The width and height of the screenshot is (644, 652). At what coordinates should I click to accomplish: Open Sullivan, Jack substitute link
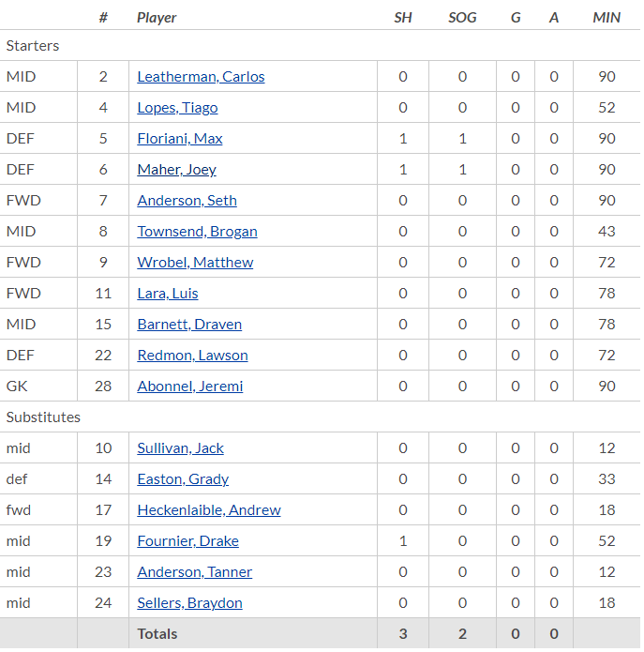coord(180,448)
